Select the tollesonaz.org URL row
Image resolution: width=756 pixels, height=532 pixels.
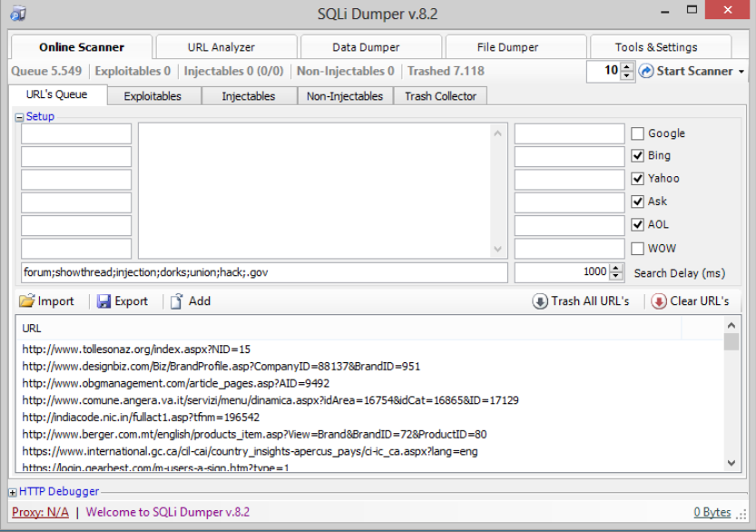136,349
